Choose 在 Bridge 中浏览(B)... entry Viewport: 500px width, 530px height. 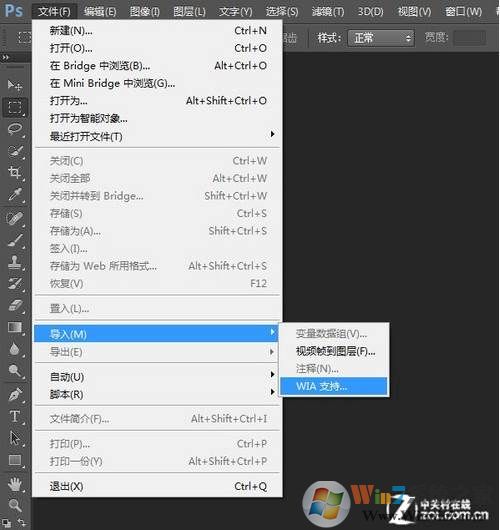pos(158,66)
